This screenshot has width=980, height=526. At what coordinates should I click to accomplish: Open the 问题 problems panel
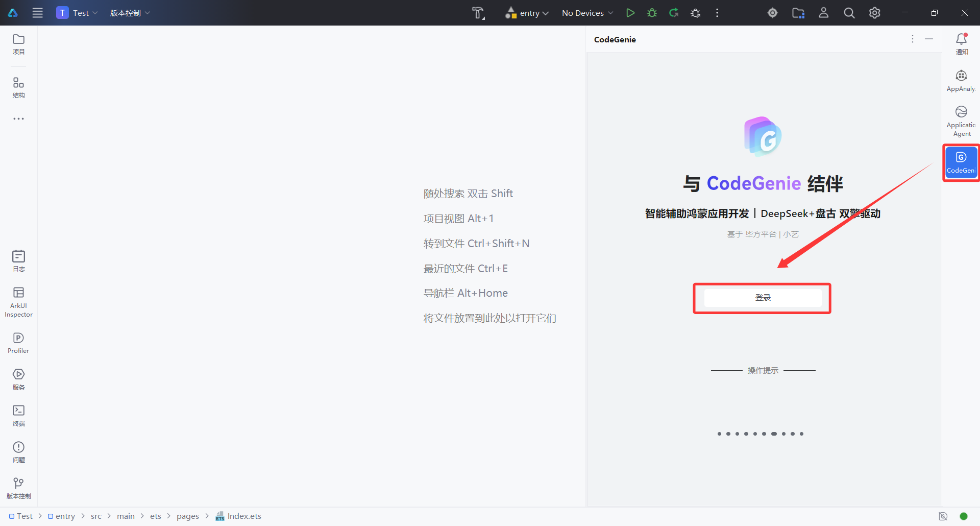18,452
